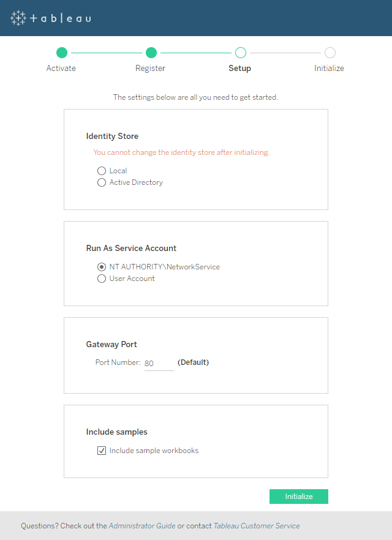Click the Register step label
Image resolution: width=392 pixels, height=540 pixels.
150,68
